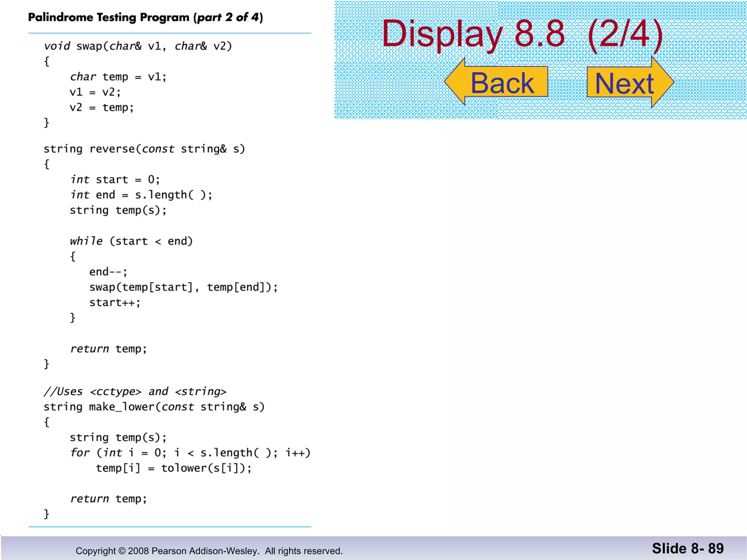Click 'string make_lower(const string& s)' declaration
Image resolution: width=747 pixels, height=560 pixels.
pos(154,407)
